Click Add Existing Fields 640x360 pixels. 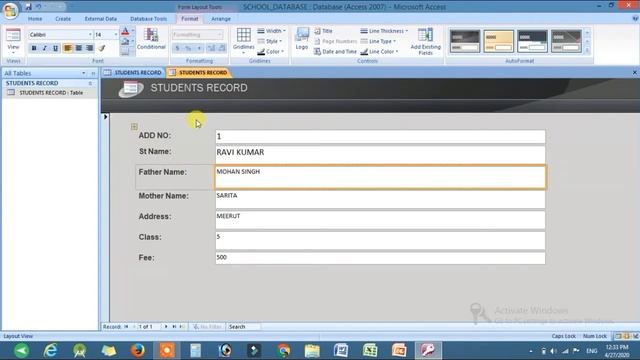click(426, 41)
